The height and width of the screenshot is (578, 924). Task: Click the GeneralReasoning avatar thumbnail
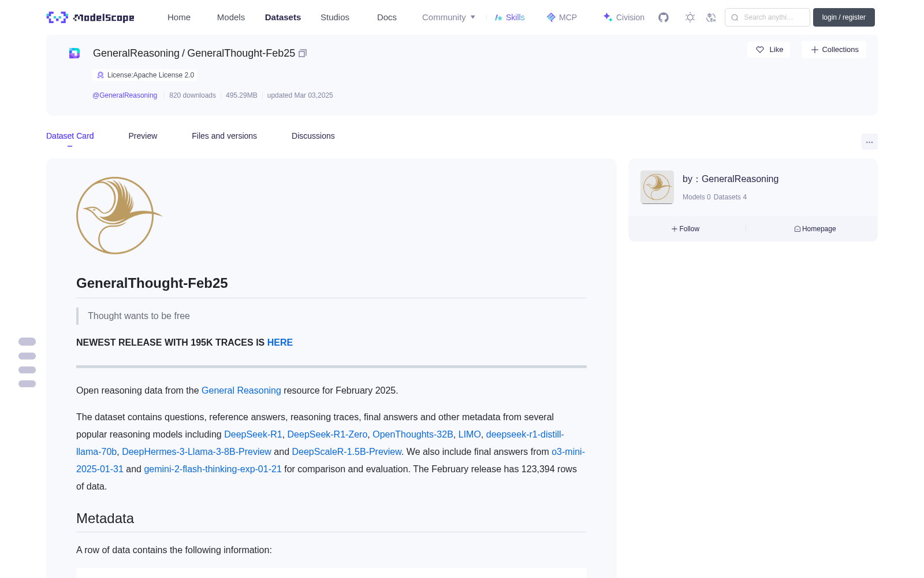[657, 187]
